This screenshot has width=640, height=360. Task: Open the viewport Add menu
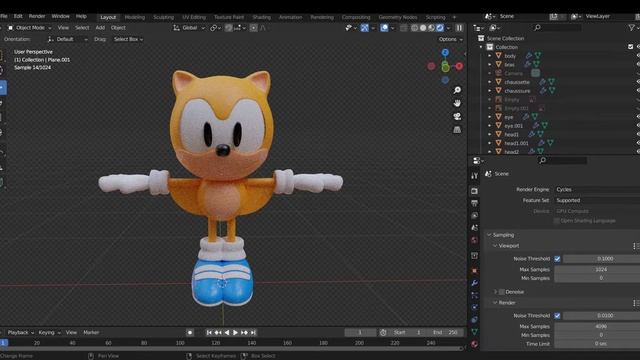click(x=100, y=28)
